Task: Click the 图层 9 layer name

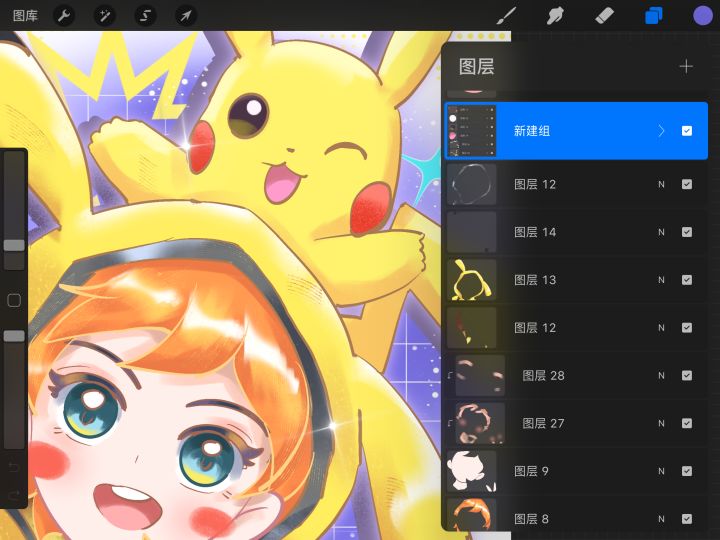Action: click(x=531, y=471)
